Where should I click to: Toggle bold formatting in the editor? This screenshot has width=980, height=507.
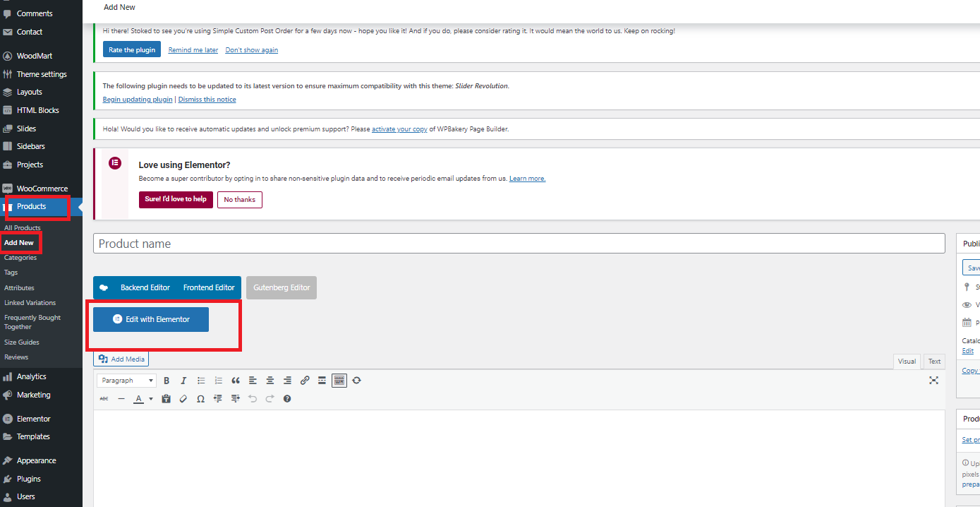point(167,381)
